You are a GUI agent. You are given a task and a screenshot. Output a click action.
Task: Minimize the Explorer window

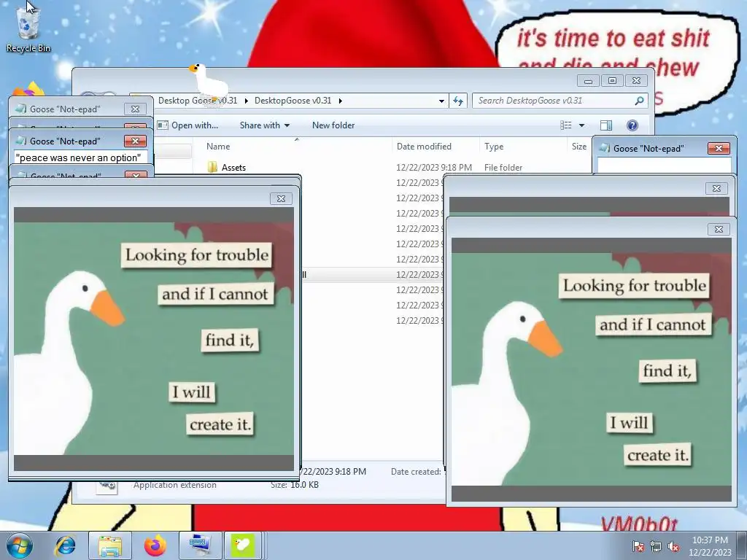click(x=589, y=80)
